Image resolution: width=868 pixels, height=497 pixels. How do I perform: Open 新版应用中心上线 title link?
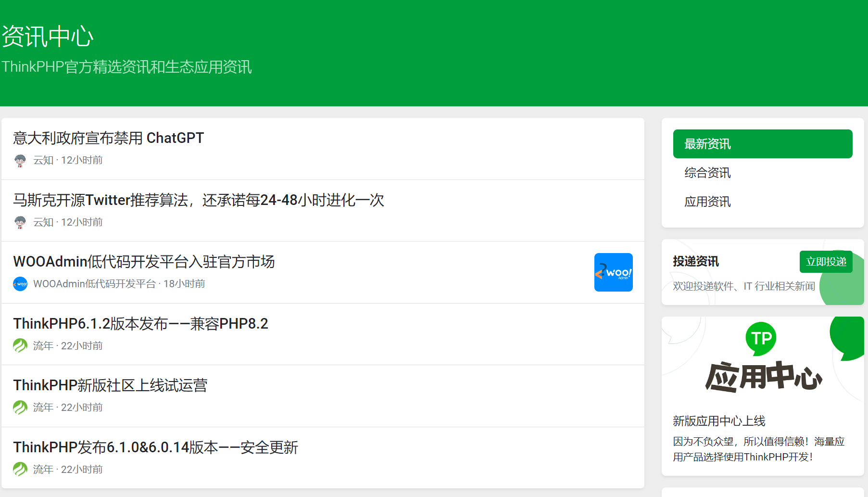719,421
